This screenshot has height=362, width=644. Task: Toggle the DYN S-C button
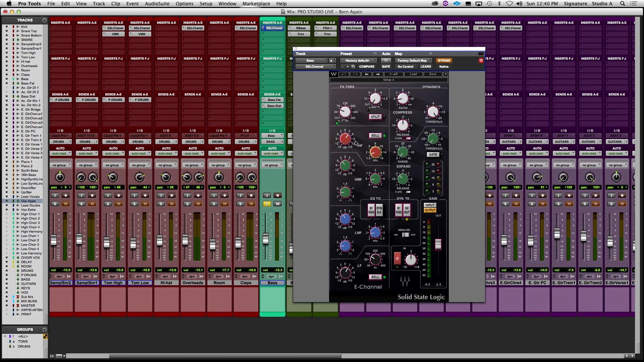(x=379, y=210)
